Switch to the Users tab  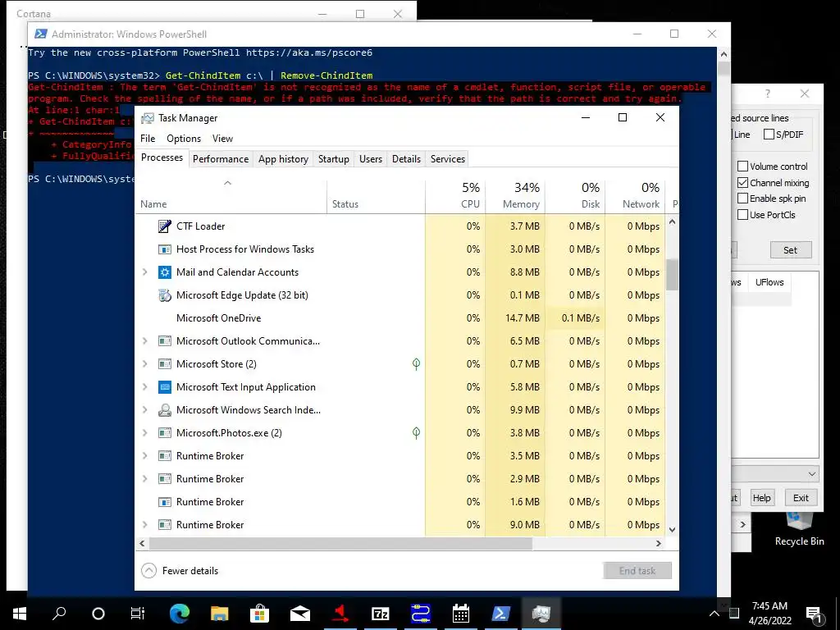[x=371, y=159]
